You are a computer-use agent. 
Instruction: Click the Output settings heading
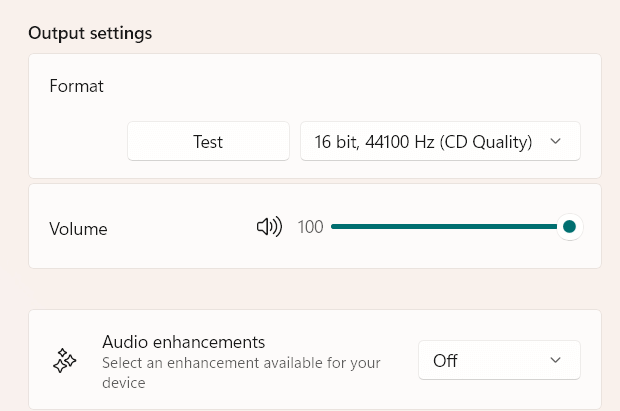pyautogui.click(x=90, y=33)
